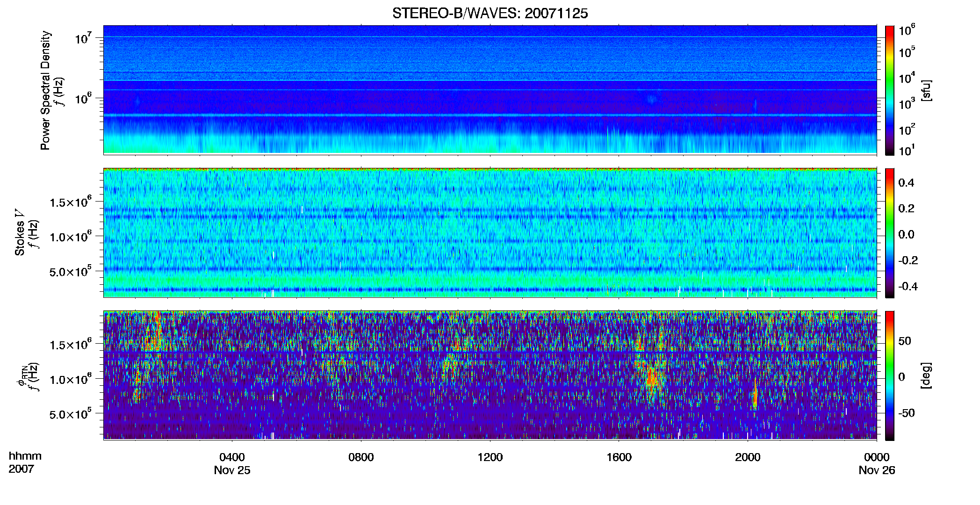
Task: Click the 1600 time axis label
Action: pos(619,457)
